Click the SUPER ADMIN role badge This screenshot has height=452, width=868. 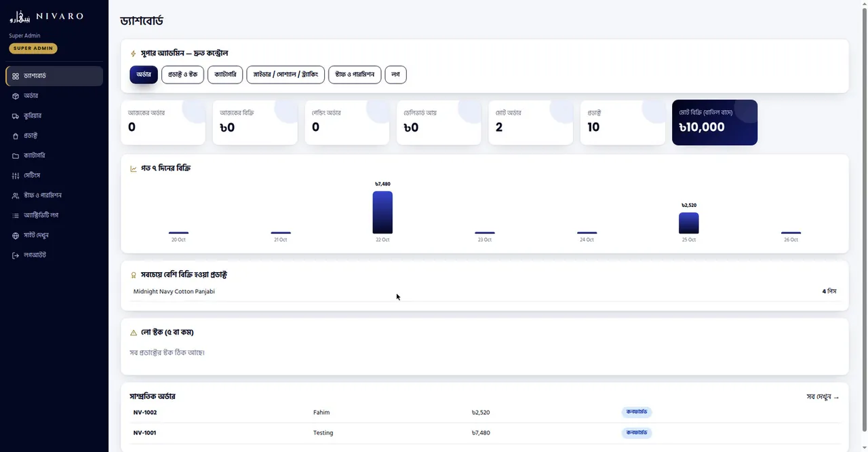pyautogui.click(x=33, y=48)
